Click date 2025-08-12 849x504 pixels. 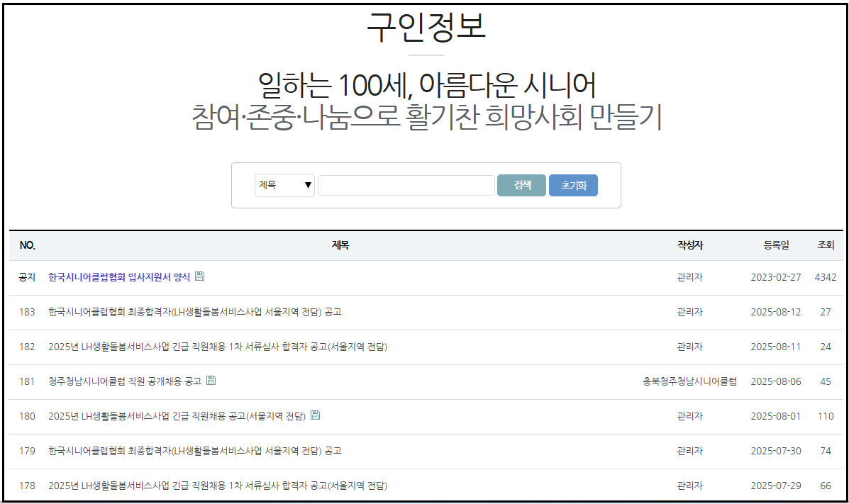[x=776, y=312]
